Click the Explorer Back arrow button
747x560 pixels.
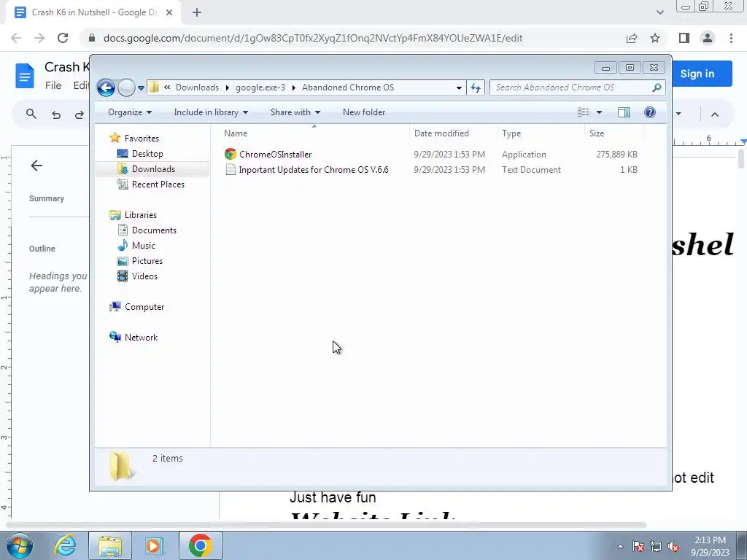pos(106,87)
